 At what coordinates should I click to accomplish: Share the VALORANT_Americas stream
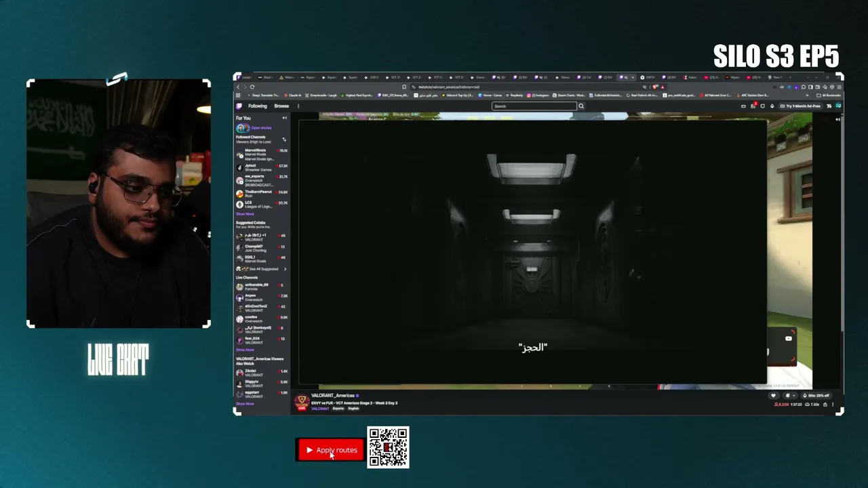[x=825, y=405]
